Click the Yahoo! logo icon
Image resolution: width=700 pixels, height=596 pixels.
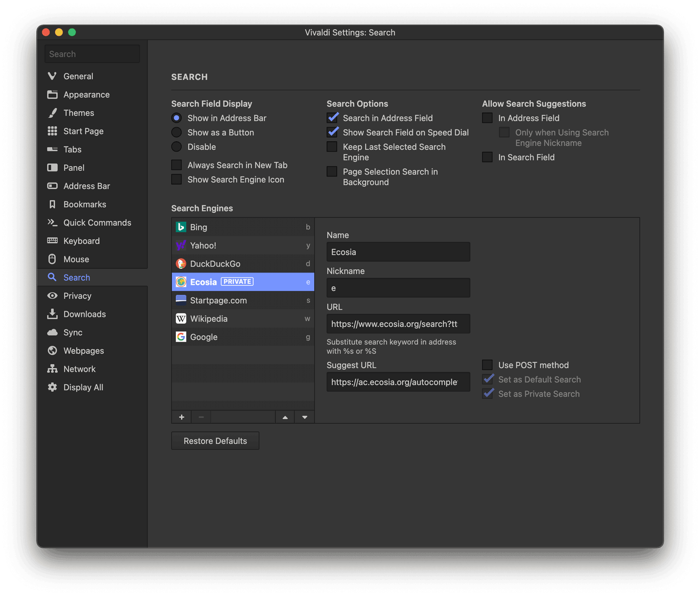pyautogui.click(x=181, y=245)
